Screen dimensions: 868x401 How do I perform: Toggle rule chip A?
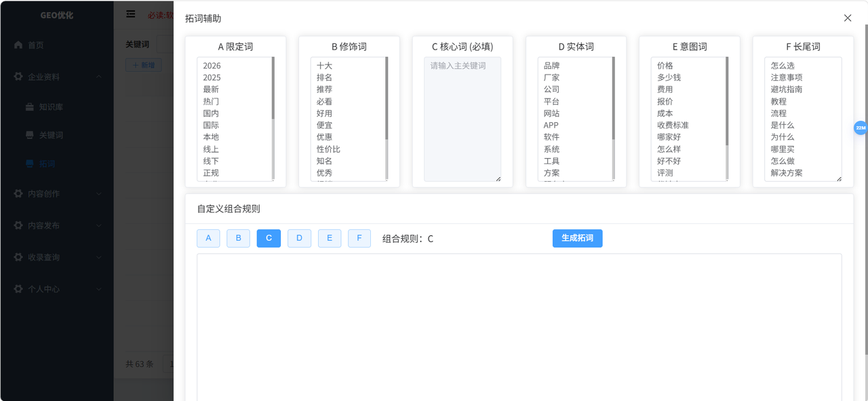pos(208,238)
